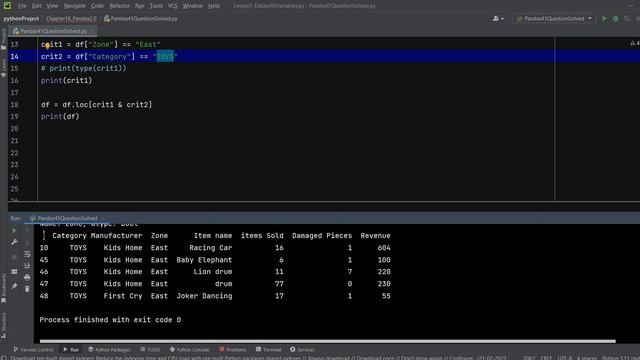
Task: Click the Revenue column header in the output
Action: [x=375, y=236]
